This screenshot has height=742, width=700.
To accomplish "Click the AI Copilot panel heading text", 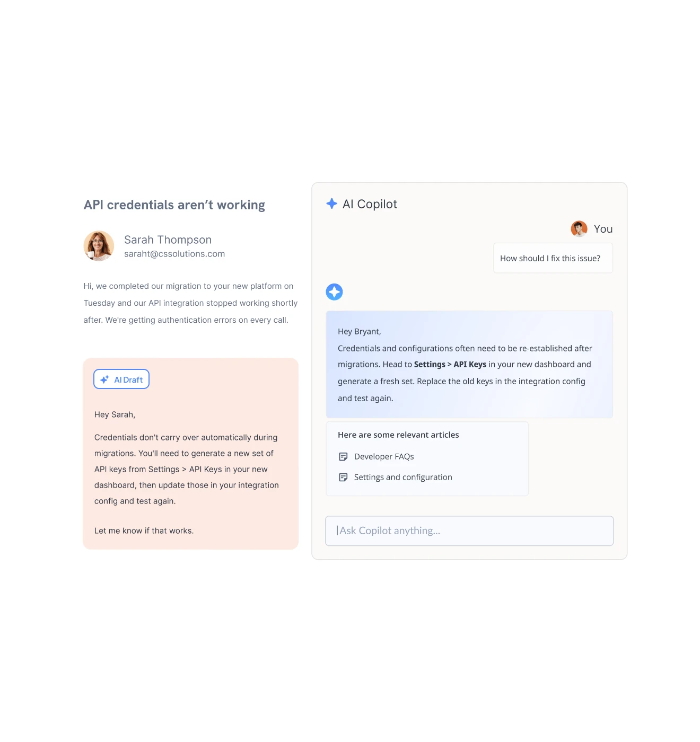I will click(x=370, y=204).
